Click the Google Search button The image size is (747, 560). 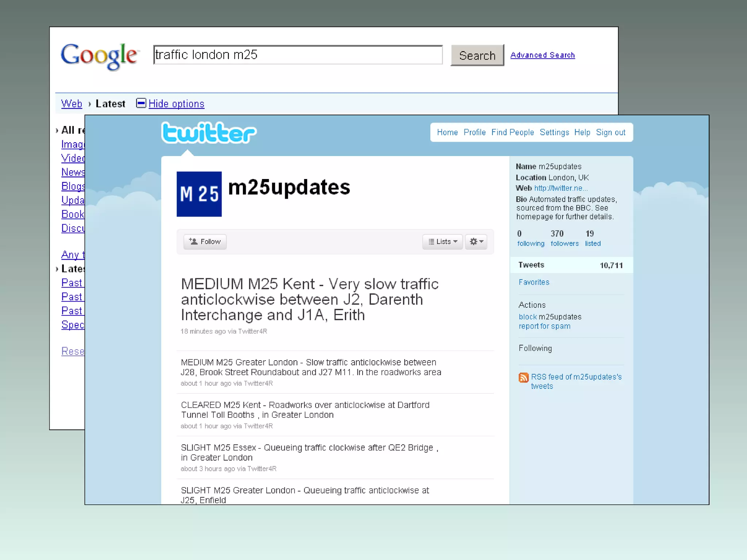point(477,55)
